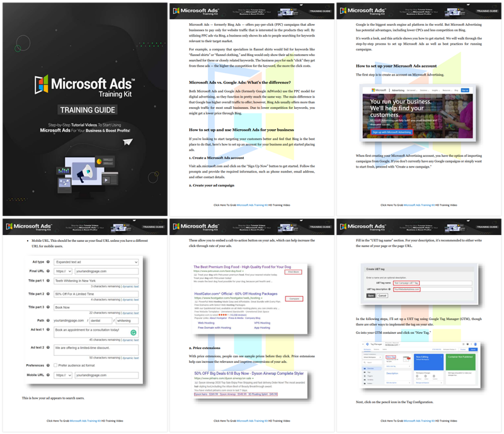This screenshot has width=504, height=434.
Task: Click the blue Now Editing card
Action: [428, 362]
